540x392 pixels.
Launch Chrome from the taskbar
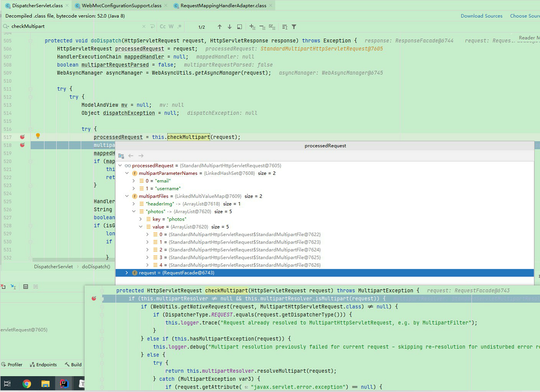point(26,383)
